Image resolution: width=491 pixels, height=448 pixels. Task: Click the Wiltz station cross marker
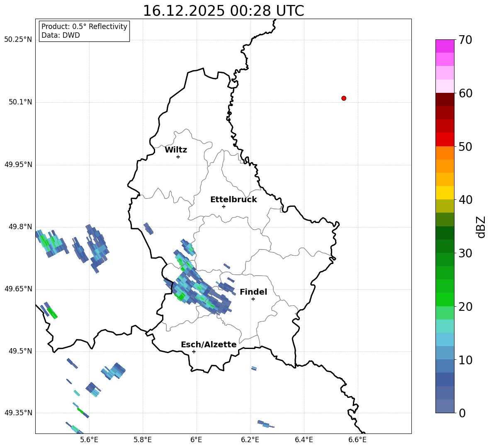(178, 157)
